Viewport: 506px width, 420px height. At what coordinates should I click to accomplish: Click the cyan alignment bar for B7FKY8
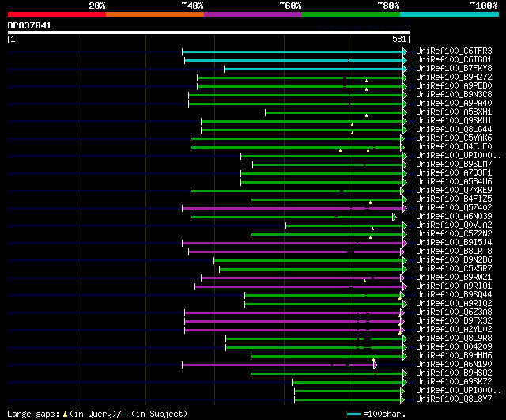click(x=313, y=69)
